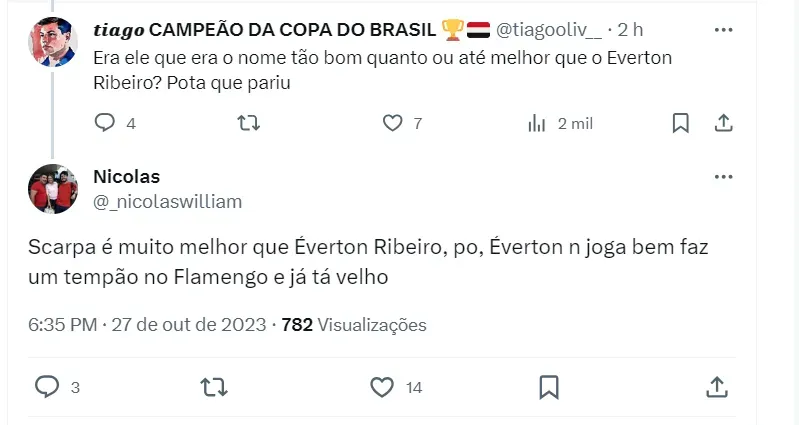Like tiago's tweet with 7 likes
The image size is (799, 425).
(393, 123)
